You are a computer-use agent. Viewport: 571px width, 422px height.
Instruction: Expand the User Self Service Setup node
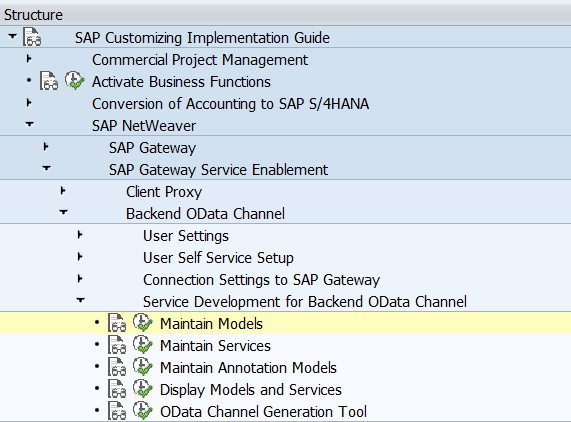pyautogui.click(x=80, y=257)
